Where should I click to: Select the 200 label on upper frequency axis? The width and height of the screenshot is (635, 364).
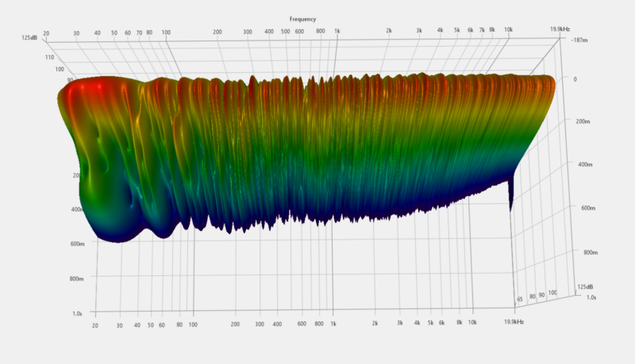pyautogui.click(x=217, y=32)
